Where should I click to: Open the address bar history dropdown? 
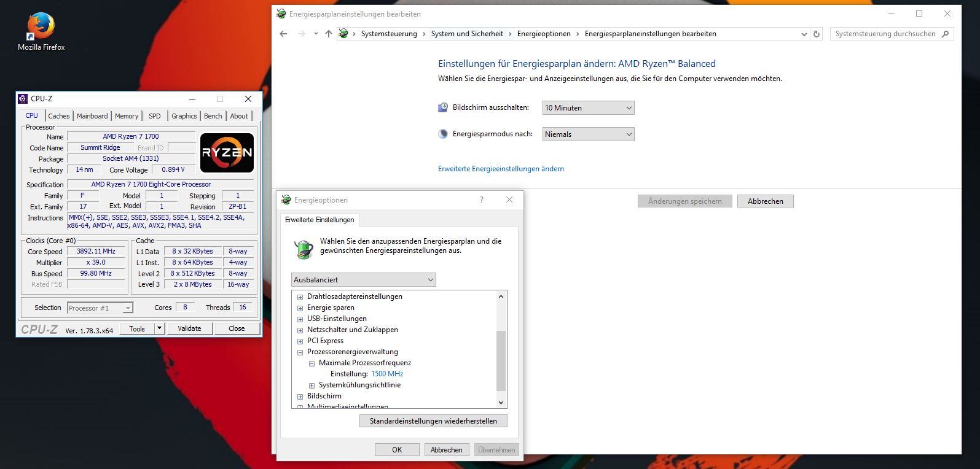click(804, 34)
